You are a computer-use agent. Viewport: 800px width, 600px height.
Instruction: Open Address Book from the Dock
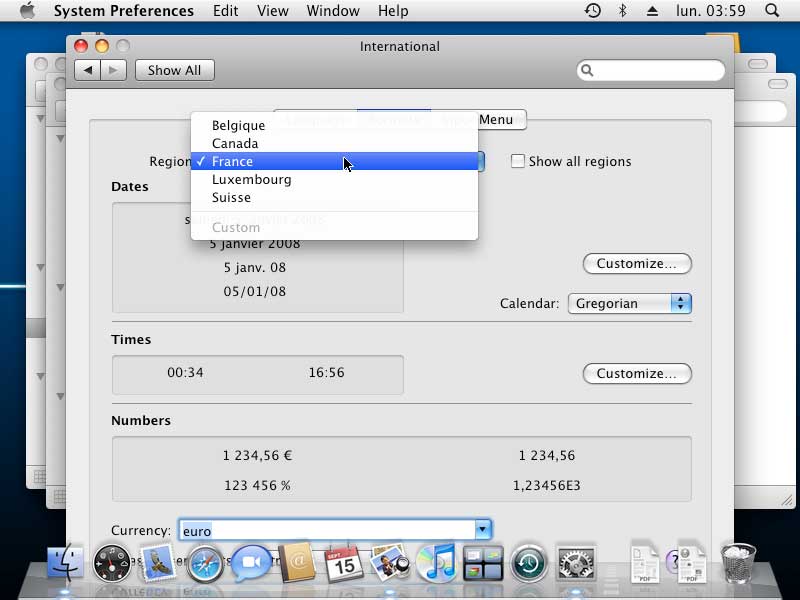click(297, 562)
